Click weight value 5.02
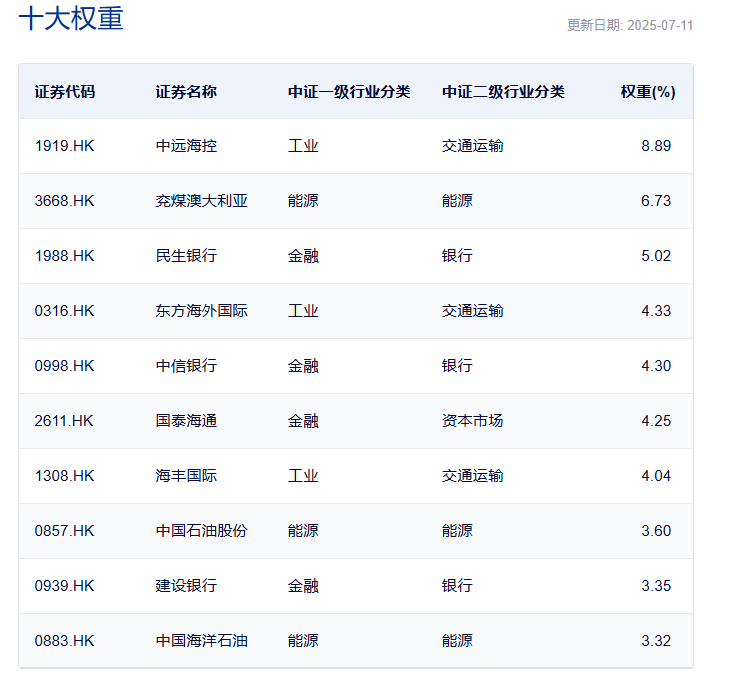The width and height of the screenshot is (736, 683). [656, 256]
